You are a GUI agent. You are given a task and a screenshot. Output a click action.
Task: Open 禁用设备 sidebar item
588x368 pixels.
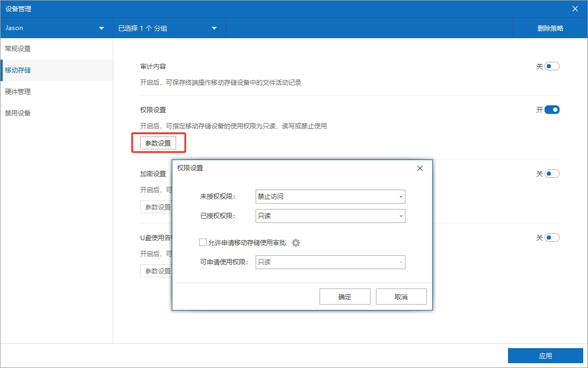(x=18, y=113)
